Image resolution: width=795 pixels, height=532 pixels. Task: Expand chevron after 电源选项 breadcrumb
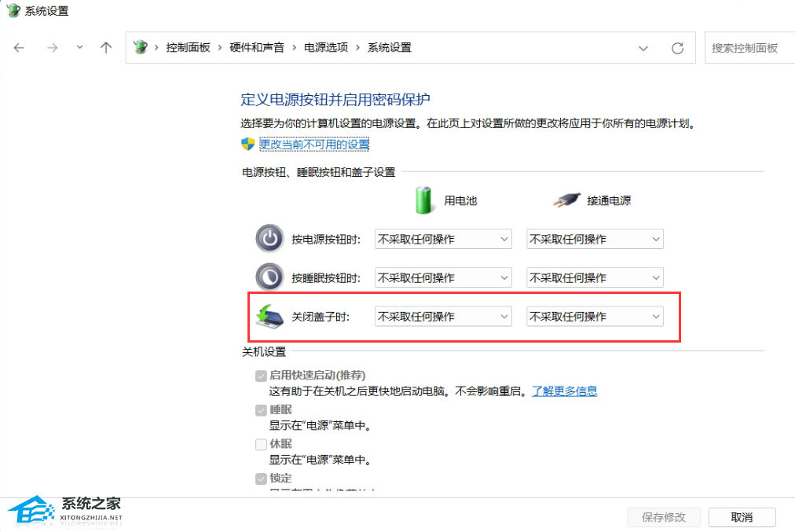tap(358, 48)
